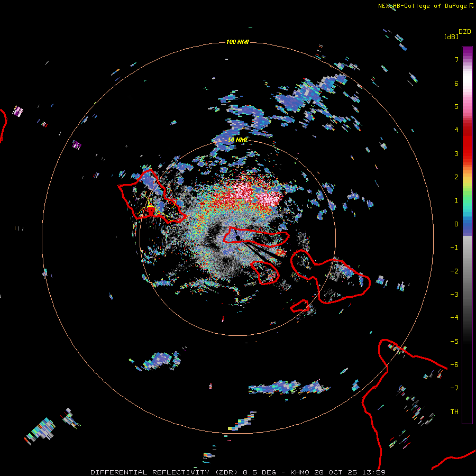Click the purple top of the color bar
The image size is (476, 476).
coord(467,52)
